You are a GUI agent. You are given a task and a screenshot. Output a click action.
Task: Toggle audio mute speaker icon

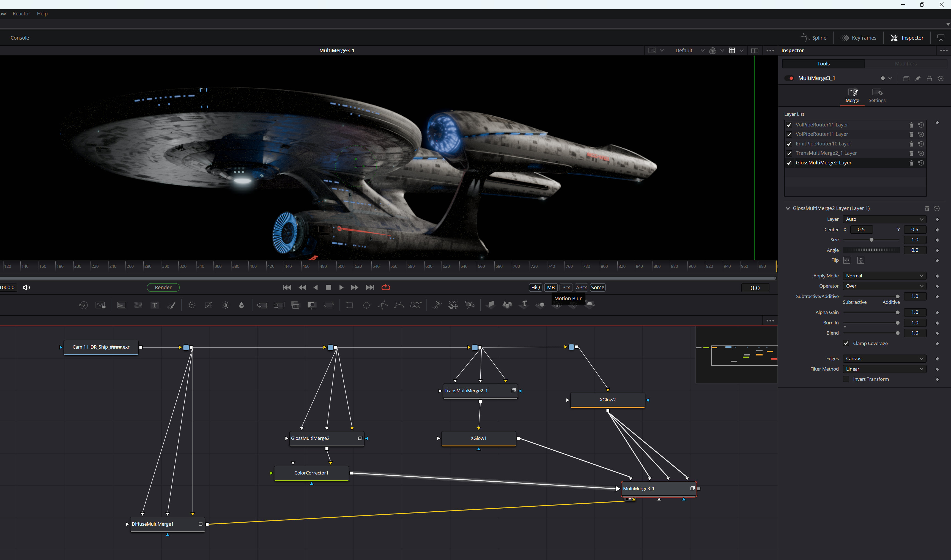tap(26, 288)
